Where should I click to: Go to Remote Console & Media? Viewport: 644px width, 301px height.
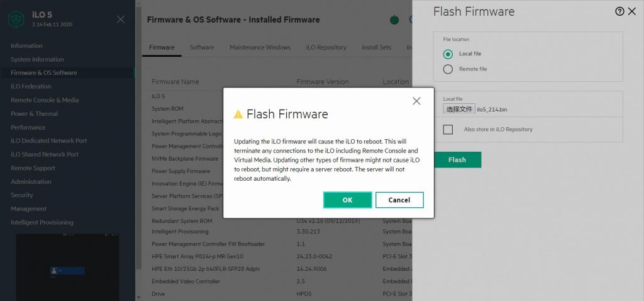[x=45, y=100]
